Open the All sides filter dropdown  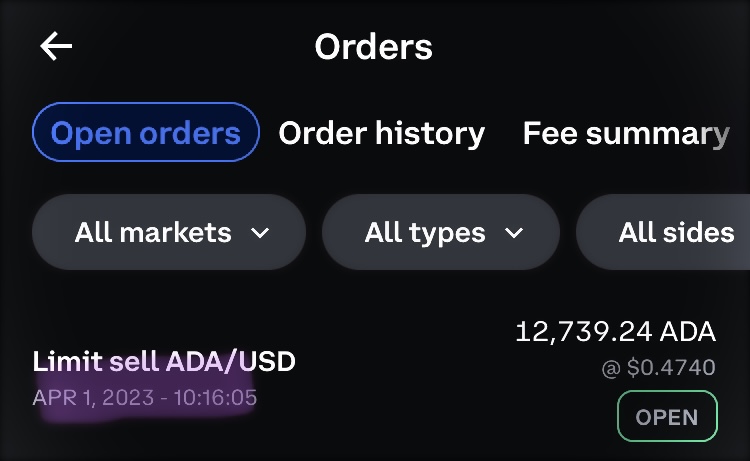[670, 233]
